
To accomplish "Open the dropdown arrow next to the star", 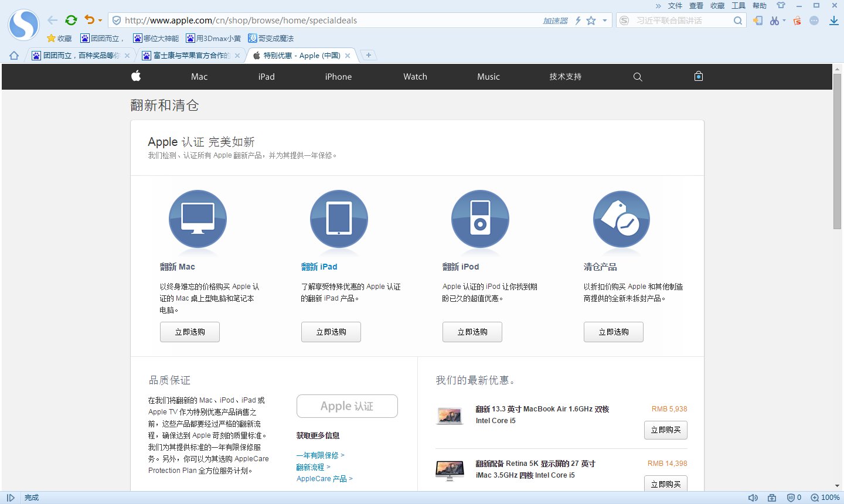I will pos(605,21).
